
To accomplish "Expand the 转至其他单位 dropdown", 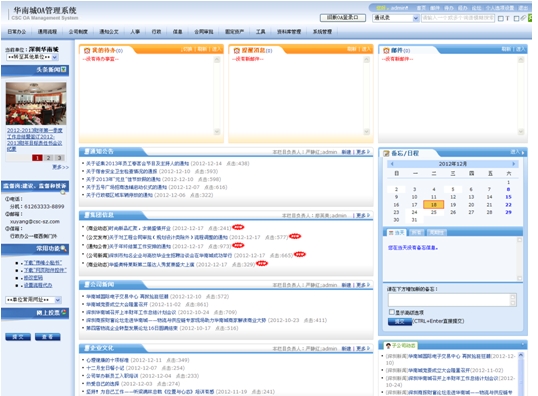I will (x=32, y=57).
